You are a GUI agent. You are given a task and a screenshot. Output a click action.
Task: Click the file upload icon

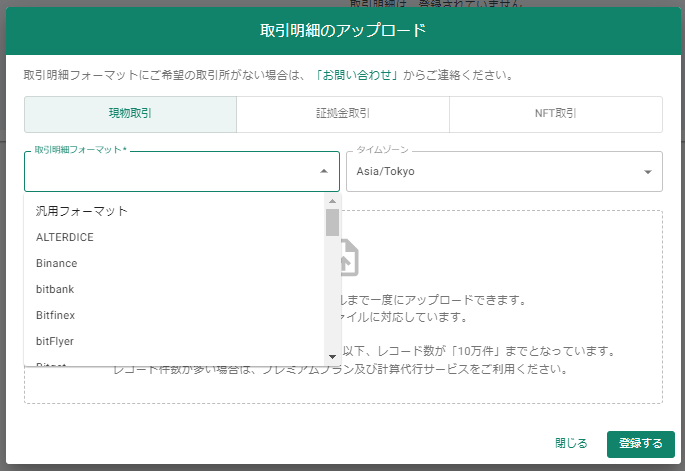click(x=349, y=257)
